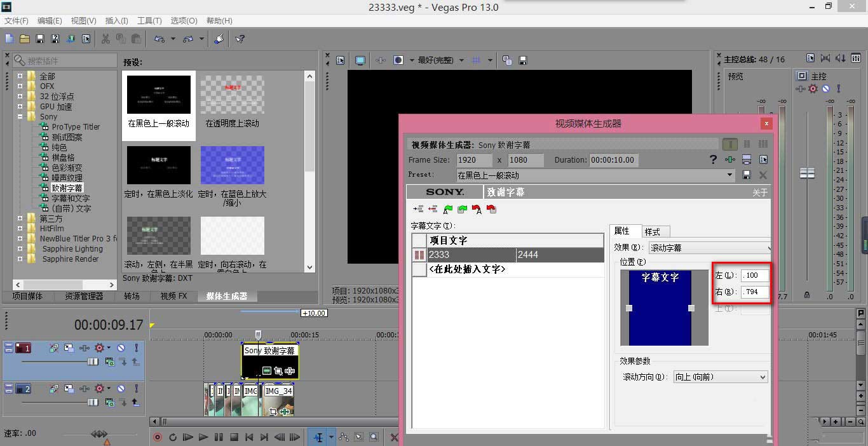The width and height of the screenshot is (868, 446).
Task: Click the Pause button in transport bar
Action: [x=219, y=437]
